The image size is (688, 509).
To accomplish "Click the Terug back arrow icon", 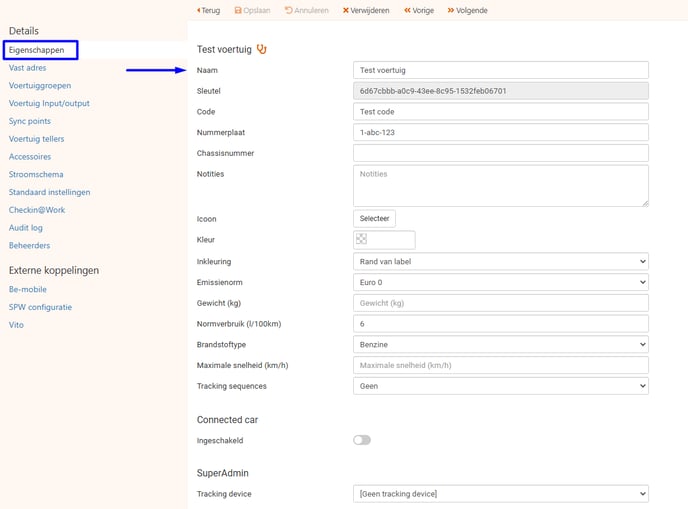I will (x=200, y=10).
